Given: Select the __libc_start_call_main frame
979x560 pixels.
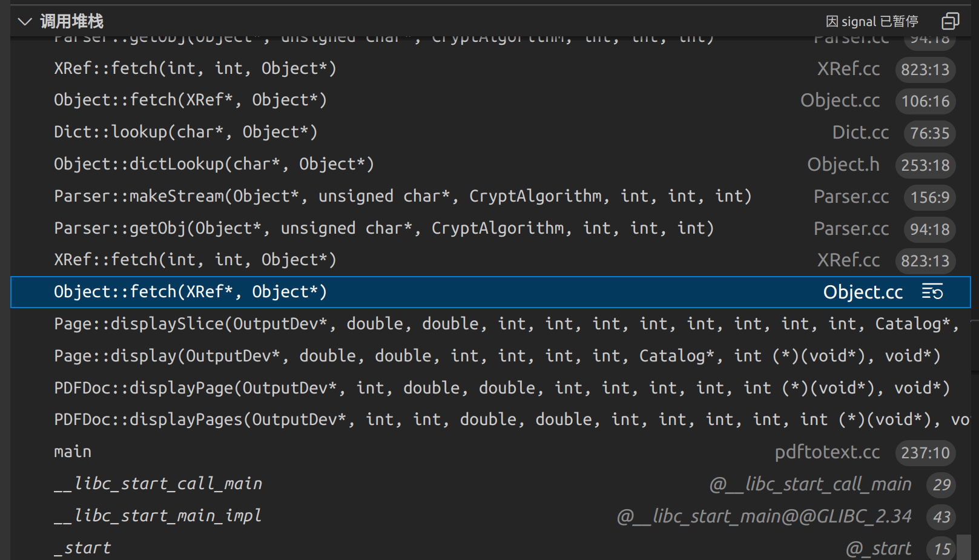Looking at the screenshot, I should 157,483.
